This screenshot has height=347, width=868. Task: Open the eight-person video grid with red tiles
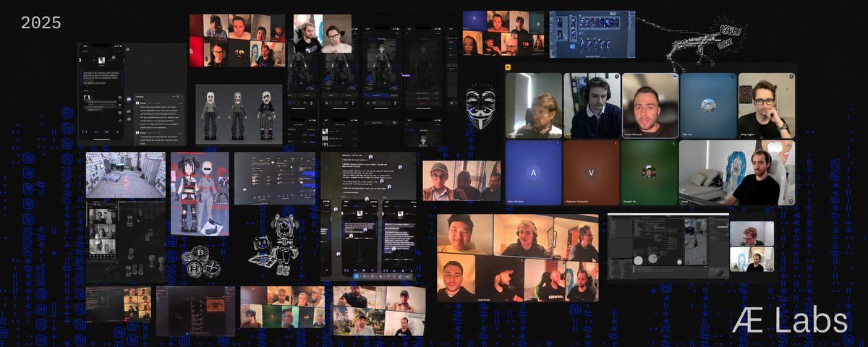point(236,40)
